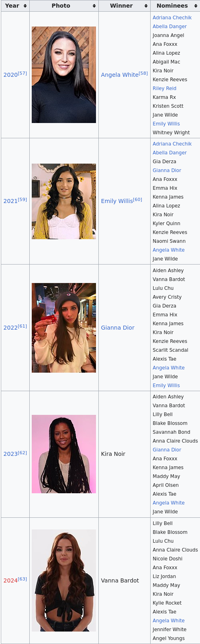
Task: Open the 2024 winner photo thumbnail
Action: pyautogui.click(x=64, y=580)
